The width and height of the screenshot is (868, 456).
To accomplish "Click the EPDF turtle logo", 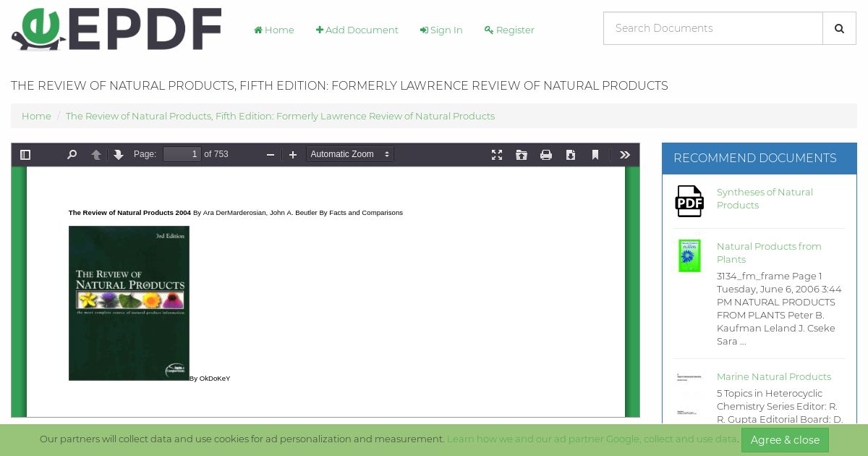I will click(116, 30).
